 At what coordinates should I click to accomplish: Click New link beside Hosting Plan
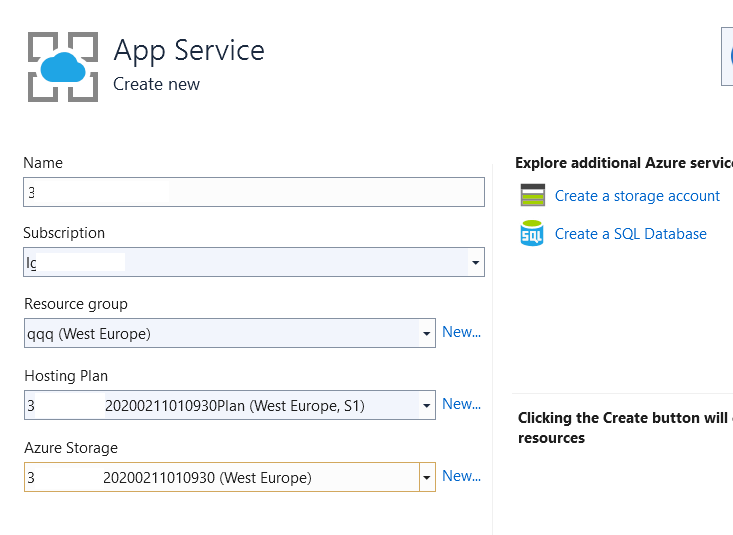[461, 404]
